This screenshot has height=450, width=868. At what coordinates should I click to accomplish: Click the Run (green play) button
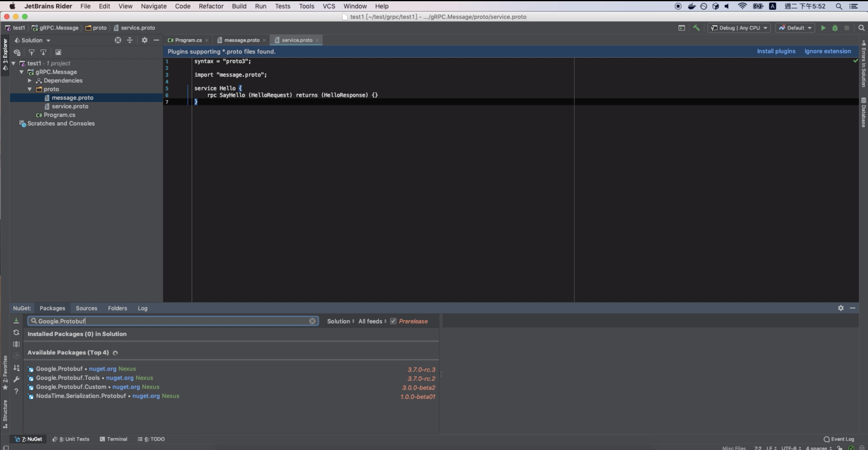pyautogui.click(x=823, y=28)
